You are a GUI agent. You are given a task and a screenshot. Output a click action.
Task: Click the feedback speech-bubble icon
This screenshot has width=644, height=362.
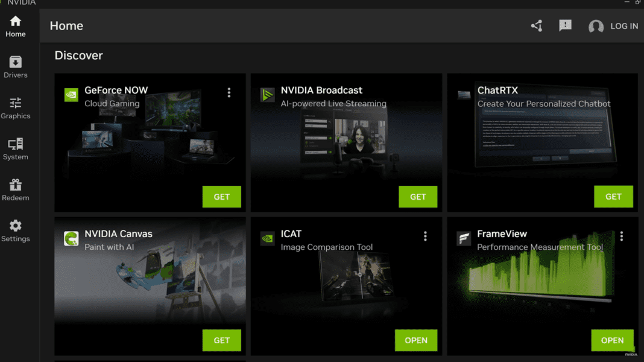coord(565,25)
